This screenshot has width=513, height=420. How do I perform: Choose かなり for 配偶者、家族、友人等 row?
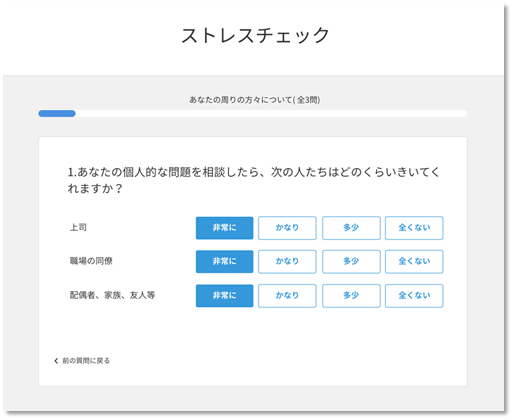click(287, 296)
